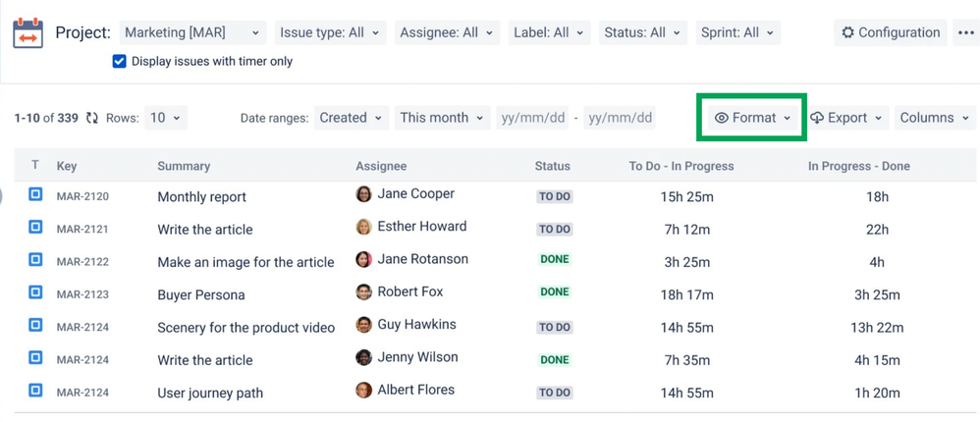Click the end date yy/mm/dd field
Screen dimensions: 980x422
tap(620, 118)
